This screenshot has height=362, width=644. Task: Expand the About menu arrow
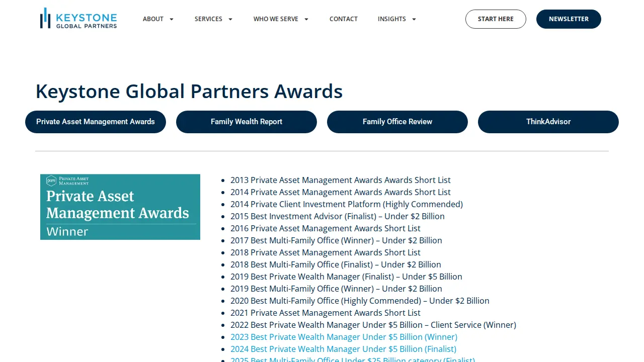point(171,19)
